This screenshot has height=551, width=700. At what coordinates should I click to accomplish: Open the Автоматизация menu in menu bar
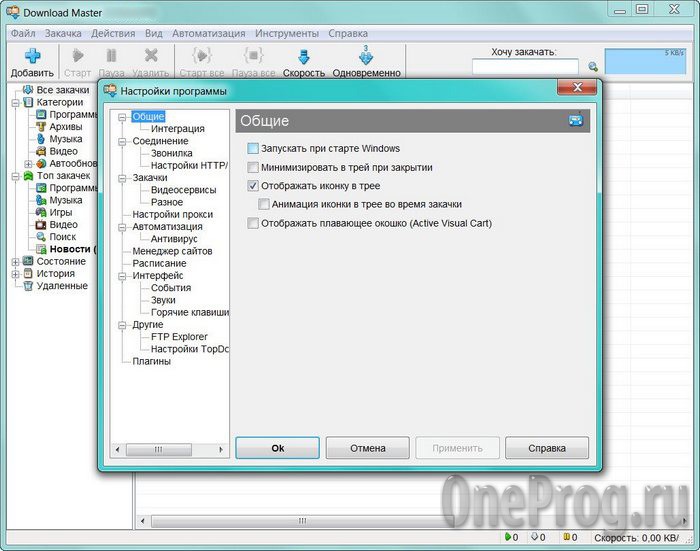(208, 33)
